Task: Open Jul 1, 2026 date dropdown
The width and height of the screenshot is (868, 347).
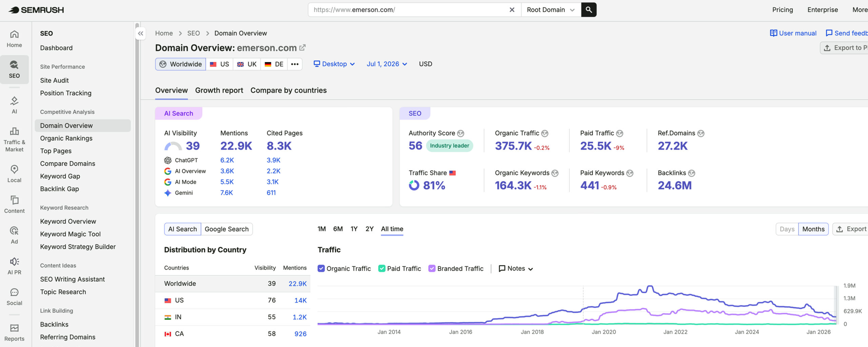Action: (x=387, y=64)
